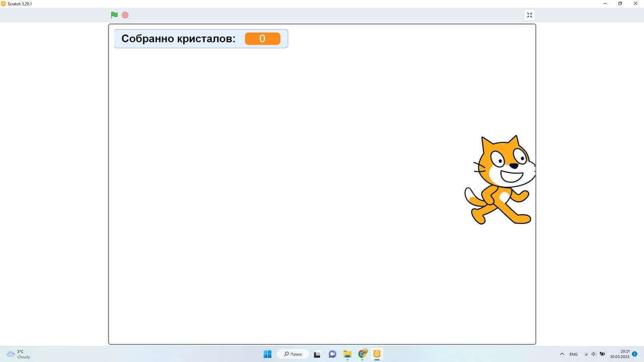The width and height of the screenshot is (644, 362).
Task: Open the calendar from the clock 20:21
Action: (x=620, y=354)
